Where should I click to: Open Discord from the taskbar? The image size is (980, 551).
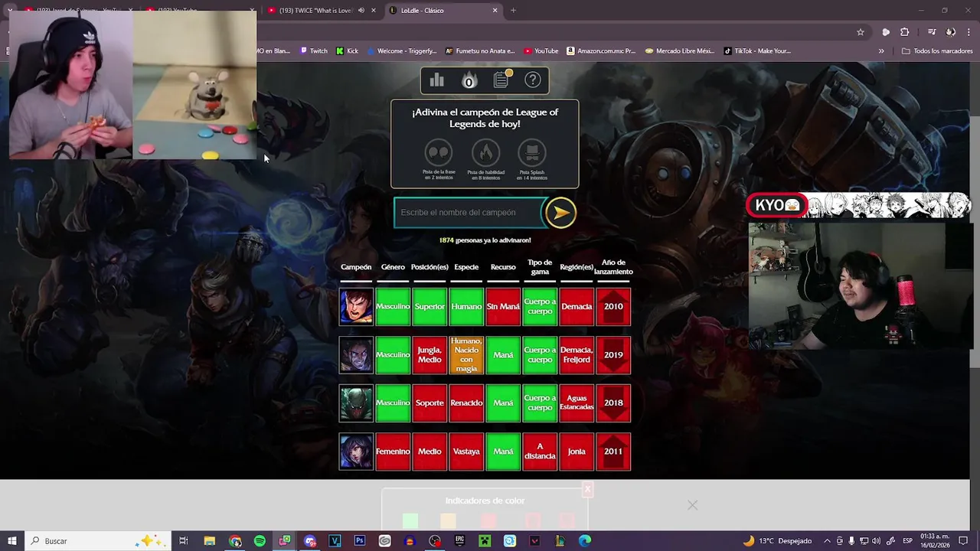click(309, 541)
